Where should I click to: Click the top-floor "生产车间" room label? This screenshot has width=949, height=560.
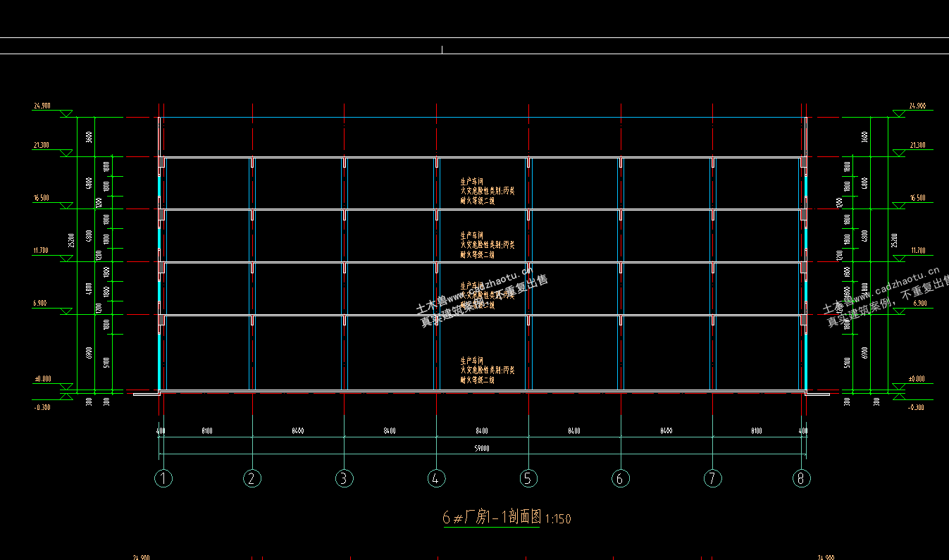[472, 181]
